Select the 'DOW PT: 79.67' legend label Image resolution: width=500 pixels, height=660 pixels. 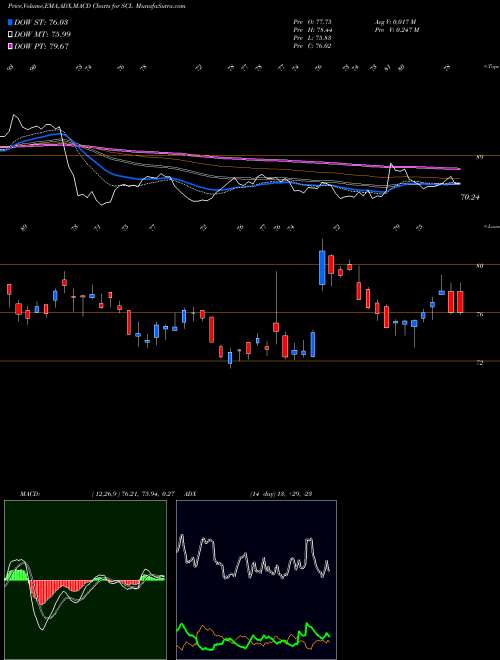41,46
